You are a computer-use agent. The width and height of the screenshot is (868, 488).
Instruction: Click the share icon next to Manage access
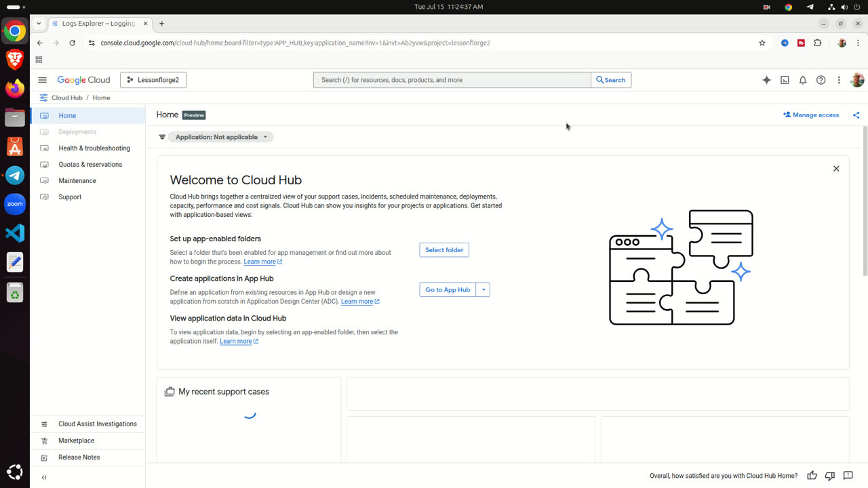coord(856,115)
